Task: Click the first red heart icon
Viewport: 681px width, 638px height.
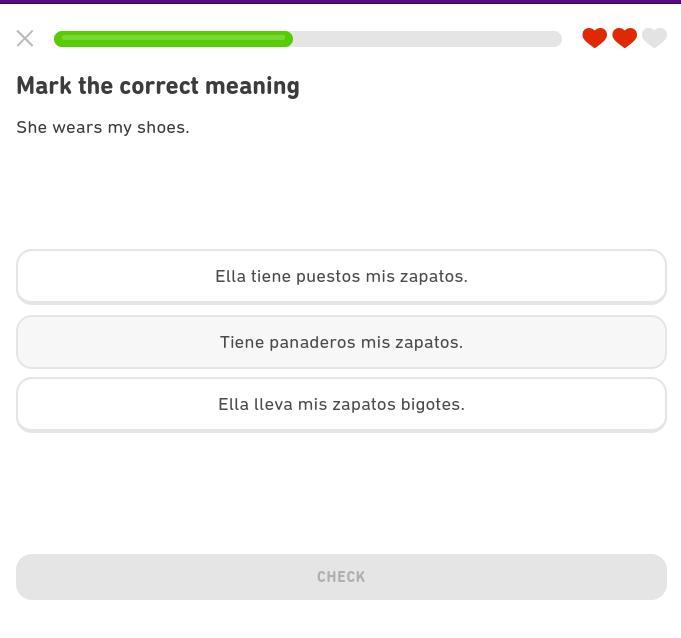Action: click(x=594, y=38)
